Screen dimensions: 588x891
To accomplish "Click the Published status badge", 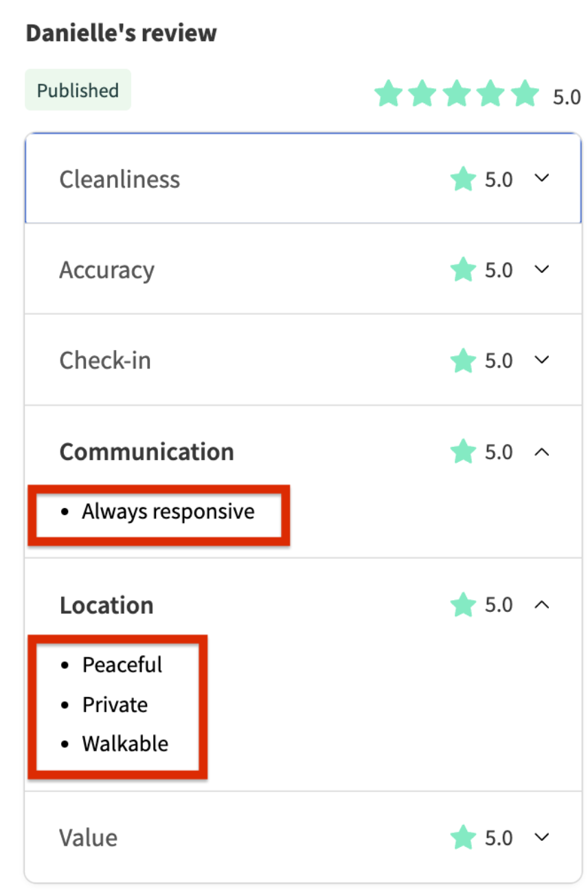I will coord(78,90).
